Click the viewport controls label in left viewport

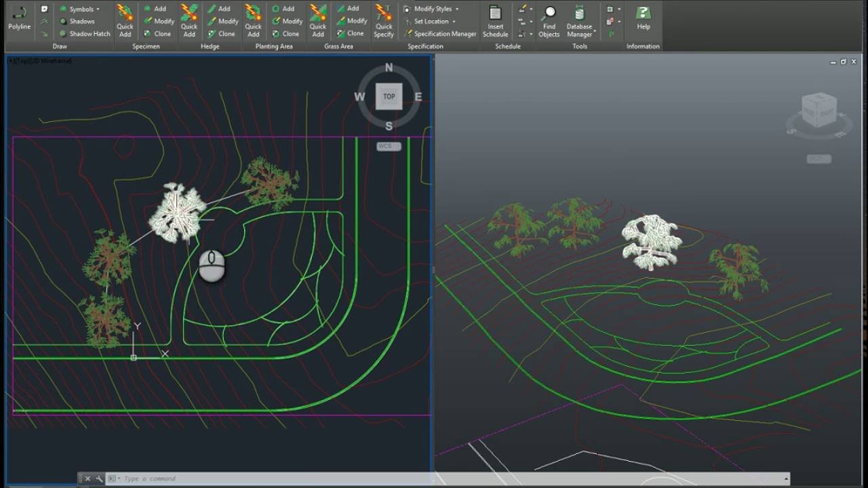[x=40, y=61]
